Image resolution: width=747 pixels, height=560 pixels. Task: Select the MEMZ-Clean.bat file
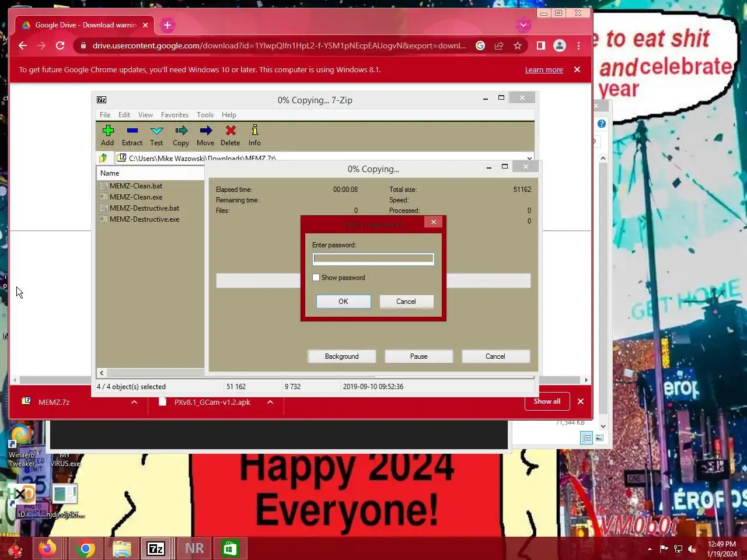(135, 186)
